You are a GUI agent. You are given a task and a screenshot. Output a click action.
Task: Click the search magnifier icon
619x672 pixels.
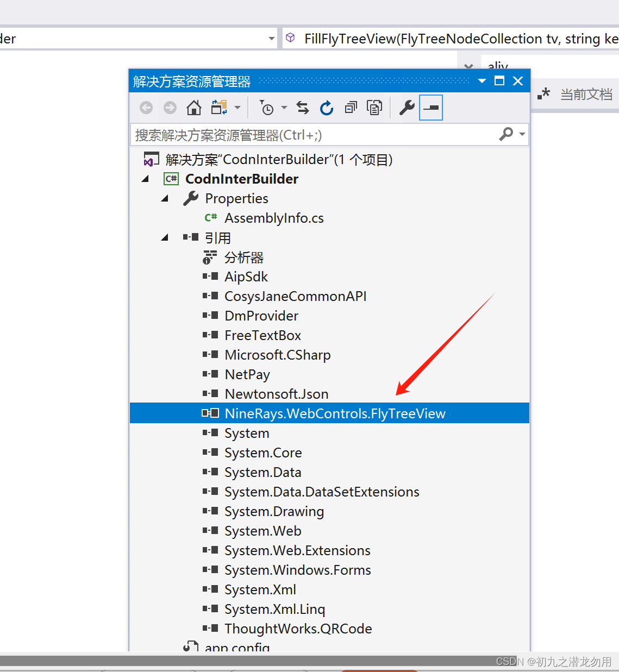coord(506,134)
